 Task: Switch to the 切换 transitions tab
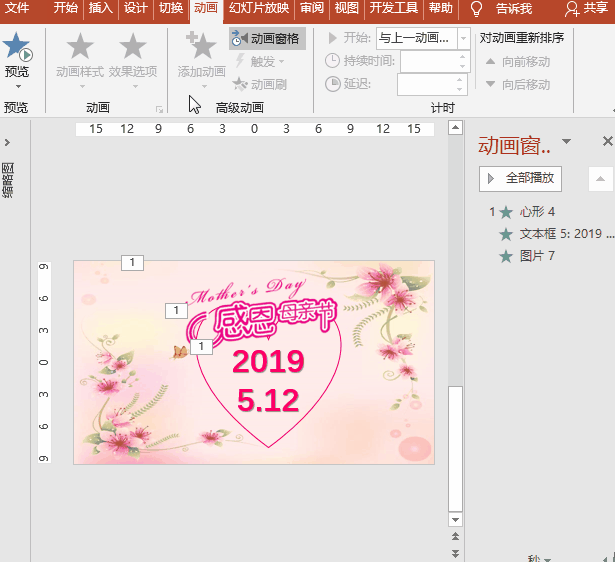pos(171,9)
